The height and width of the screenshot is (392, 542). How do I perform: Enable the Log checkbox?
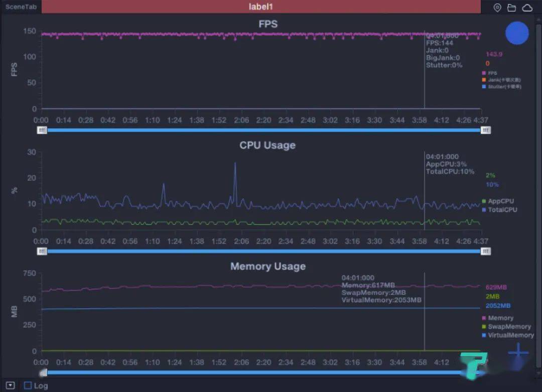pos(28,385)
